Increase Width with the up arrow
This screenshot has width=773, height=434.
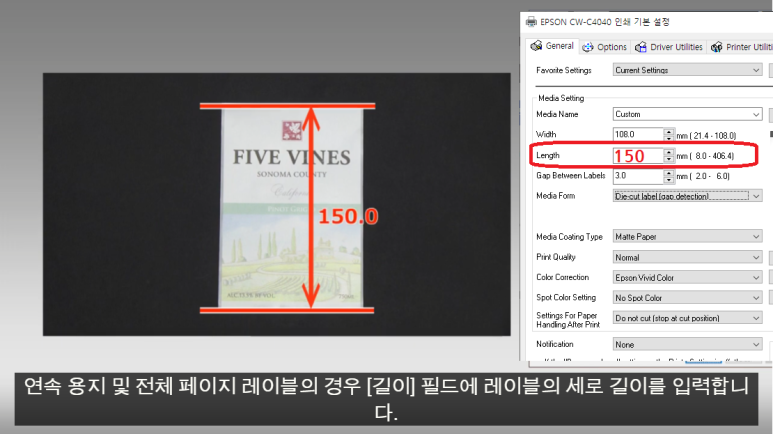668,131
